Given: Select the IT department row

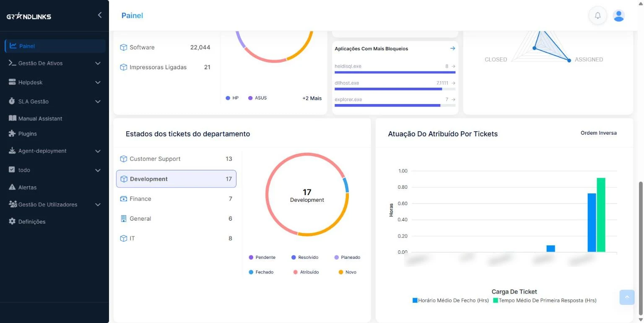Looking at the screenshot, I should 176,238.
